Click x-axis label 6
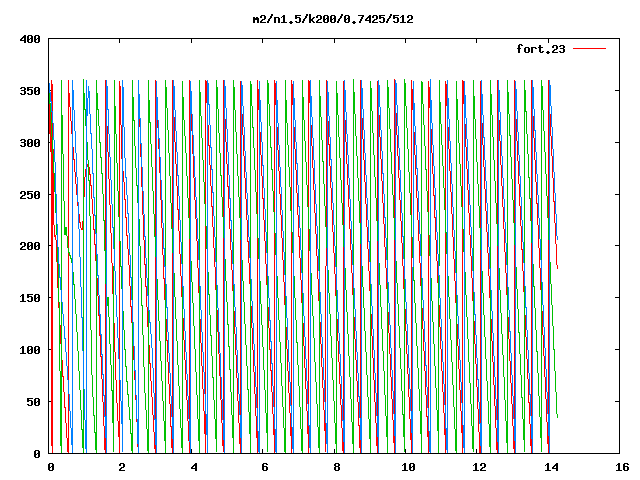Screen dimensions: 640x480 pos(265,467)
